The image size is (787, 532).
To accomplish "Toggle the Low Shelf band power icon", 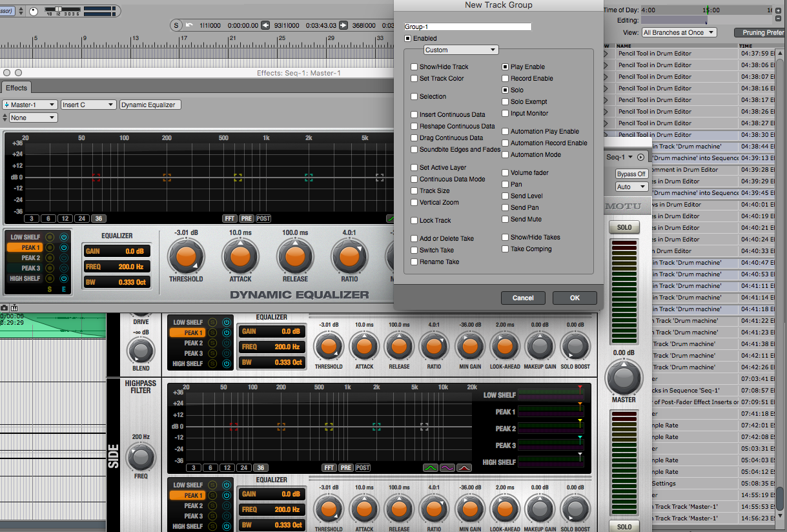I will (64, 237).
